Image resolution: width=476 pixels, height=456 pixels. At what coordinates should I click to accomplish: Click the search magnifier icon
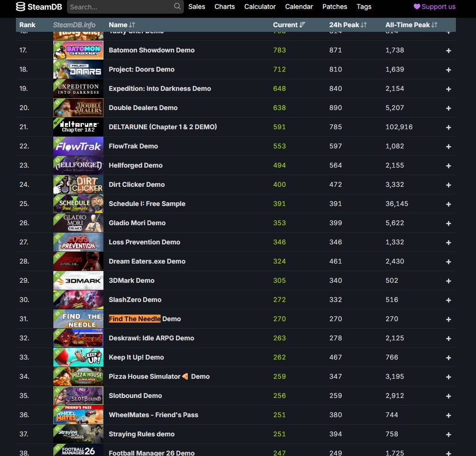click(x=177, y=7)
